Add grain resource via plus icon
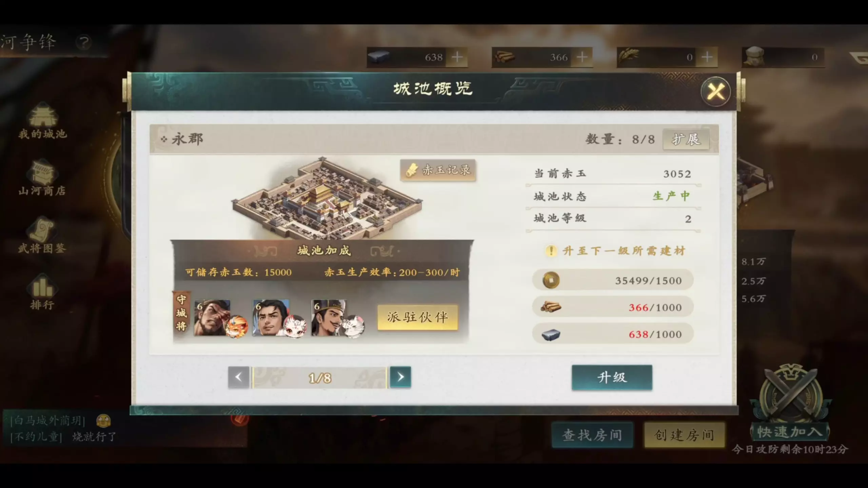Image resolution: width=868 pixels, height=488 pixels. 707,57
